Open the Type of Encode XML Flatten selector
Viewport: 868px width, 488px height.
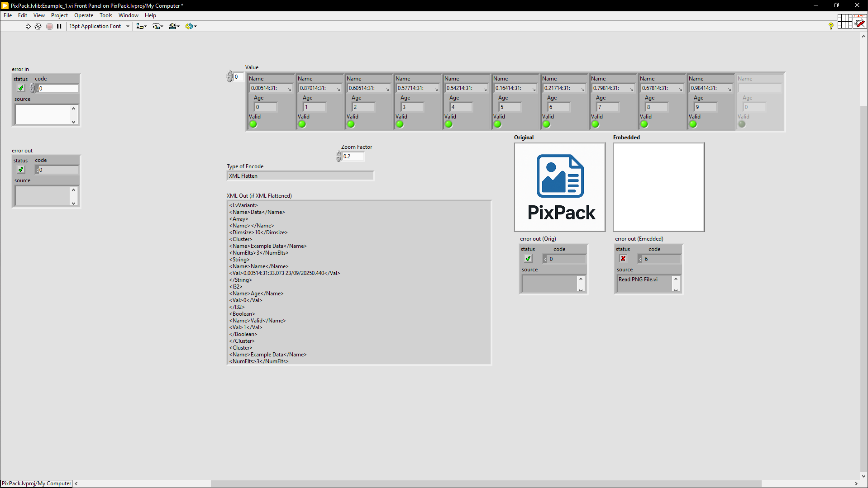(300, 176)
